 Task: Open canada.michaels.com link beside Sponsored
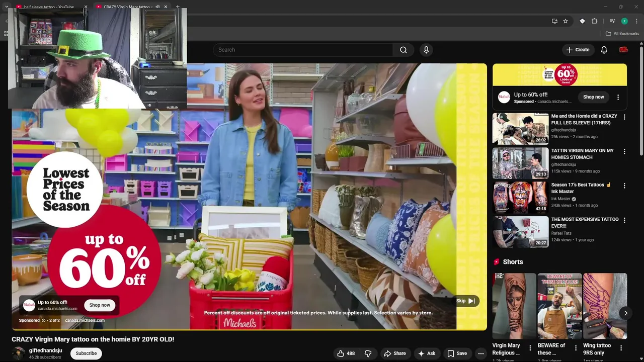pyautogui.click(x=85, y=320)
